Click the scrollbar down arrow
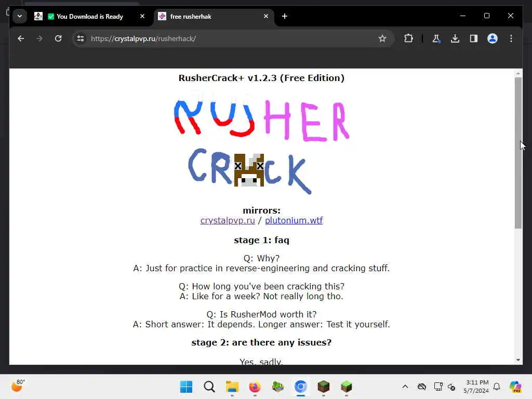Viewport: 532px width, 399px height. pos(518,360)
